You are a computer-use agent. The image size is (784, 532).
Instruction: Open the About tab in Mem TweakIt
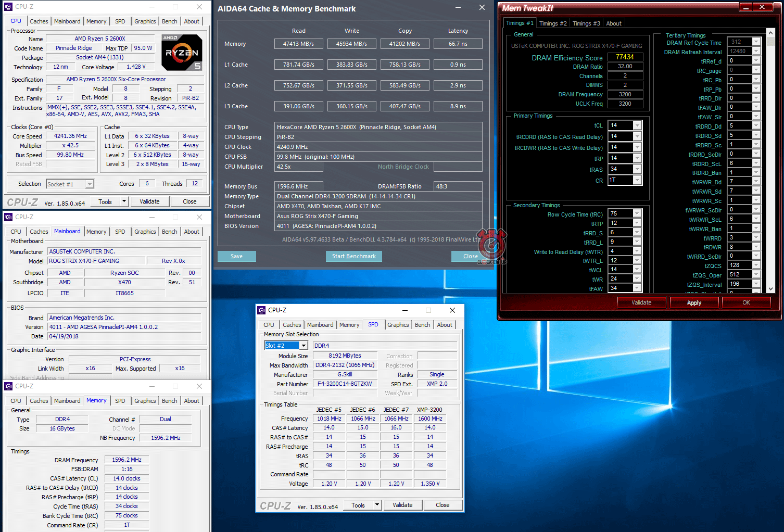click(x=613, y=23)
